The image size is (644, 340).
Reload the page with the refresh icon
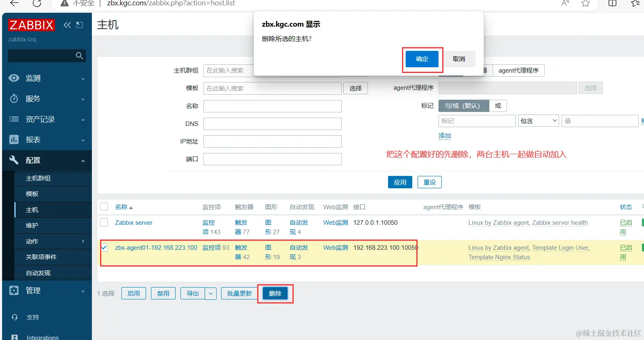(37, 3)
